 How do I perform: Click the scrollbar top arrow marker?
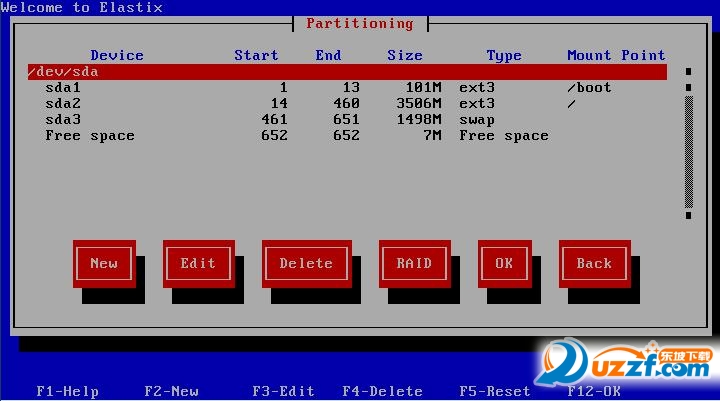[x=688, y=72]
